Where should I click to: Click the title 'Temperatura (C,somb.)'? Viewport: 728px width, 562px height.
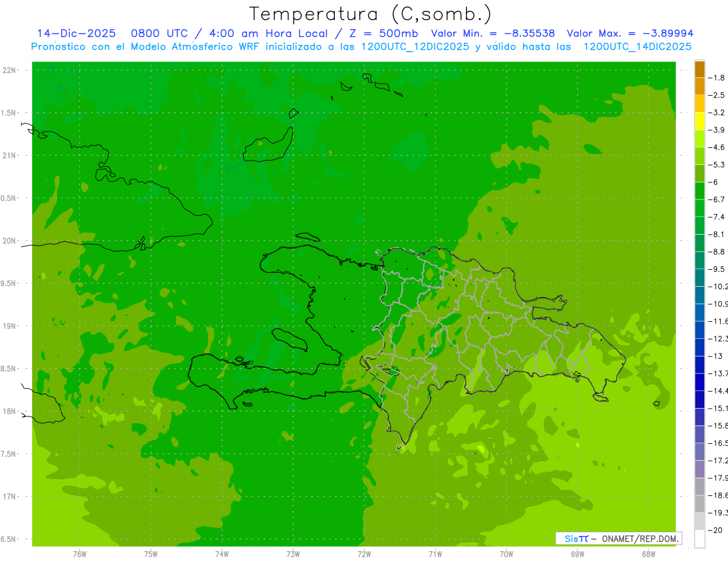(x=370, y=14)
